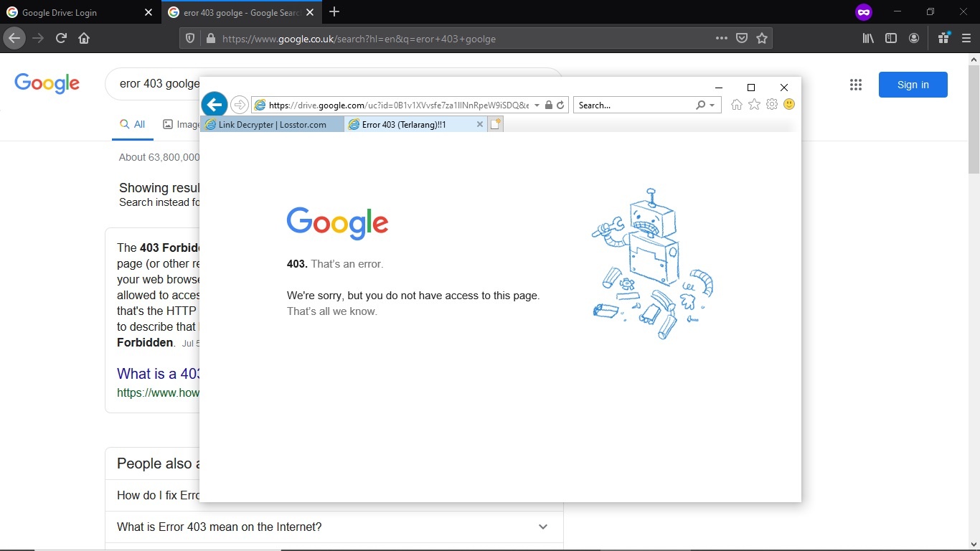
Task: Click Internet Explorer back arrow button
Action: (214, 105)
